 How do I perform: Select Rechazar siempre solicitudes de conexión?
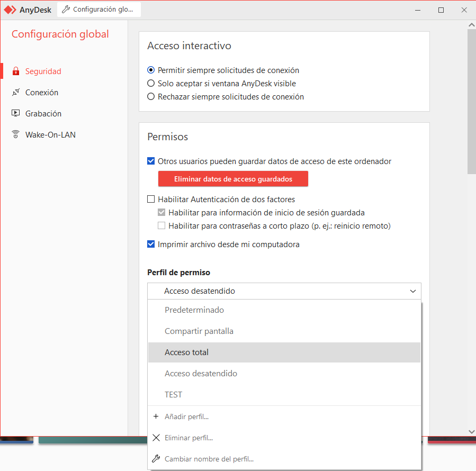point(151,96)
